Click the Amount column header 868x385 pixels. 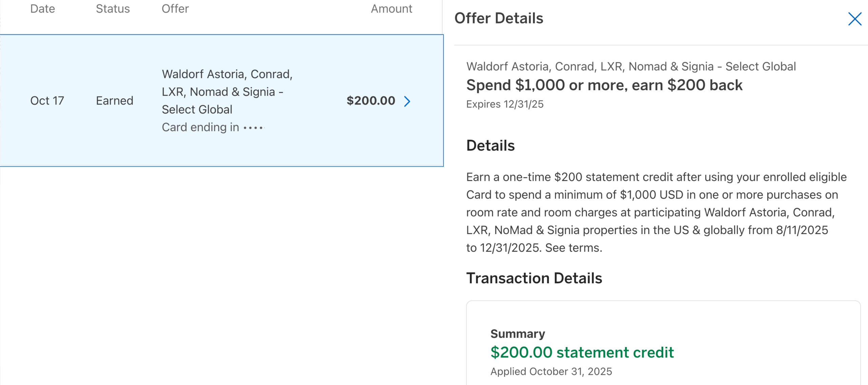point(391,8)
